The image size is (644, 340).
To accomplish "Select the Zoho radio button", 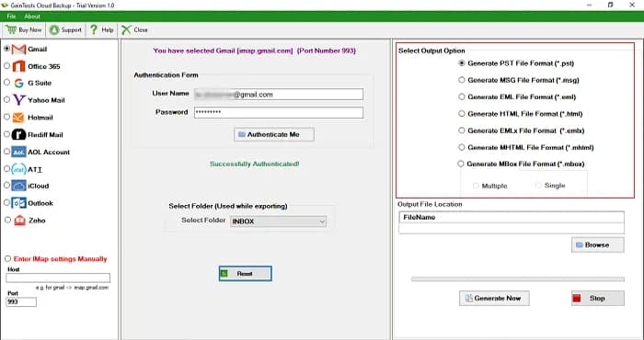I will coord(7,220).
